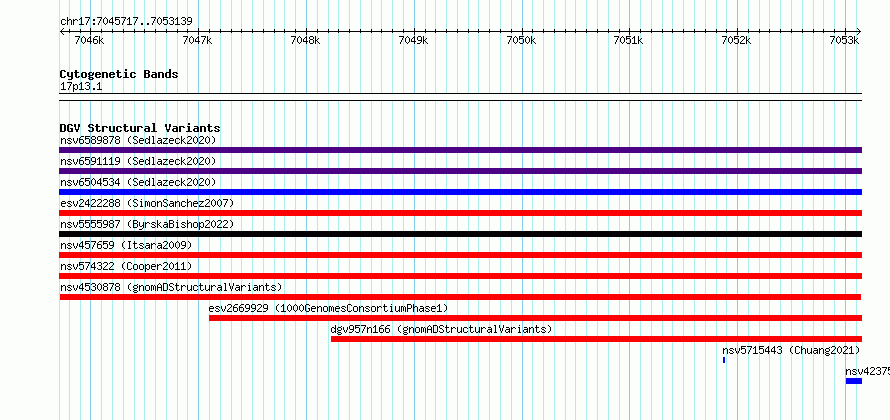Image resolution: width=890 pixels, height=420 pixels.
Task: Select the purple bar for nsv6589878
Action: 460,150
